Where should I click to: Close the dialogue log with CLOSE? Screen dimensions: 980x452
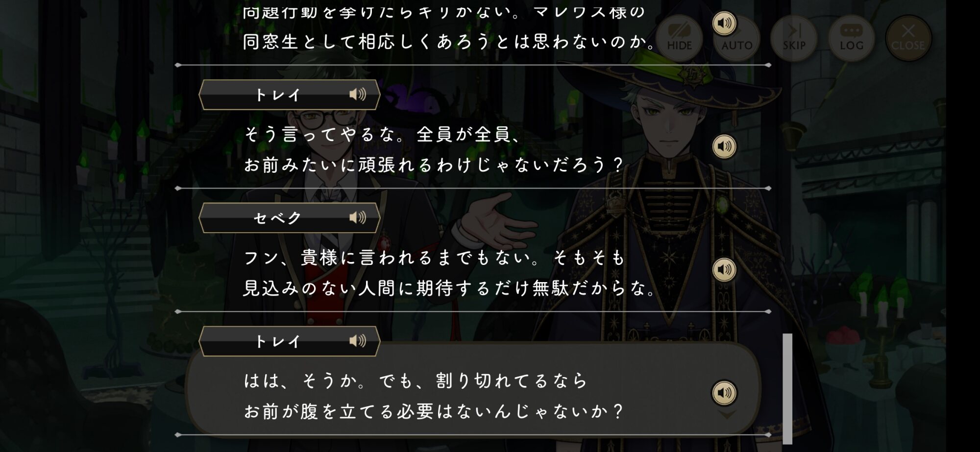click(908, 38)
